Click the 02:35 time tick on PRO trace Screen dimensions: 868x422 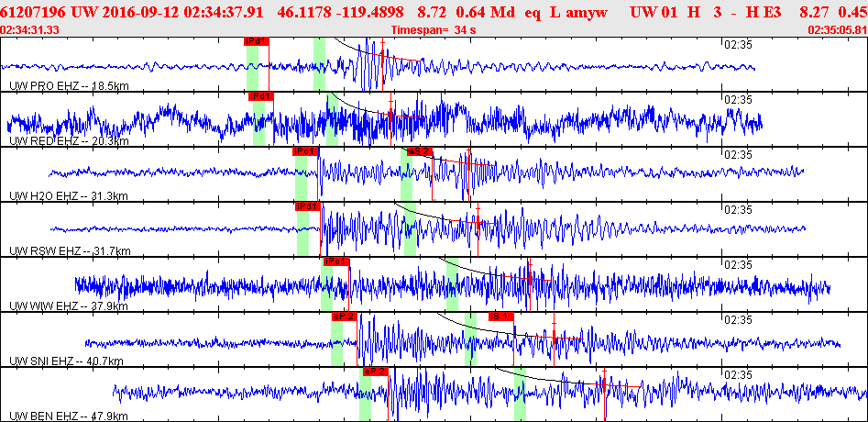coord(738,45)
